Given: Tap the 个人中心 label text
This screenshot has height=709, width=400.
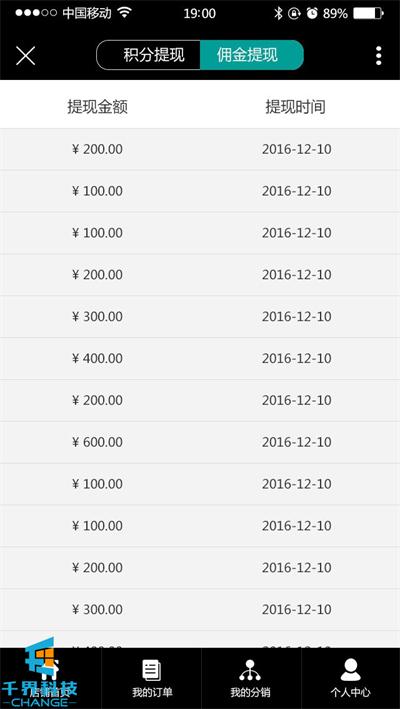Looking at the screenshot, I should (350, 692).
